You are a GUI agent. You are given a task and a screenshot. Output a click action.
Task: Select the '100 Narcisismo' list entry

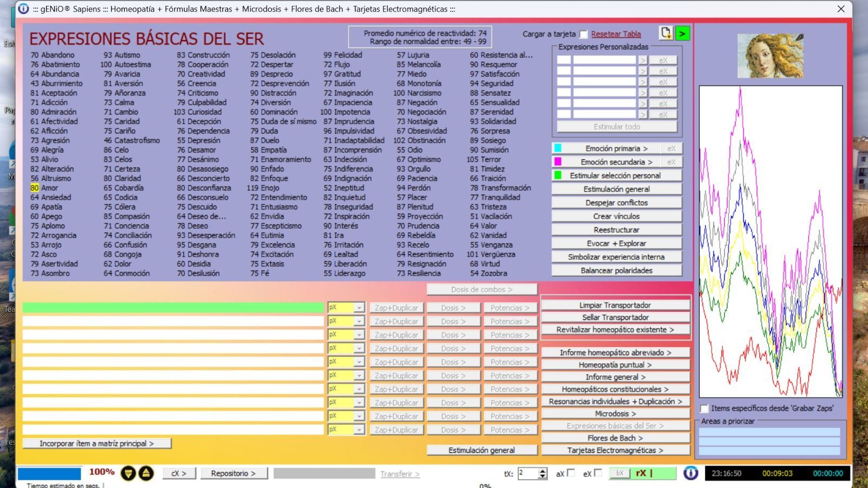point(417,93)
